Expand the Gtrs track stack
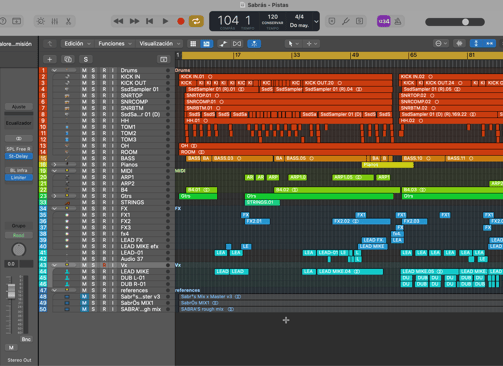Viewport: 503px width, 366px height. click(x=54, y=196)
